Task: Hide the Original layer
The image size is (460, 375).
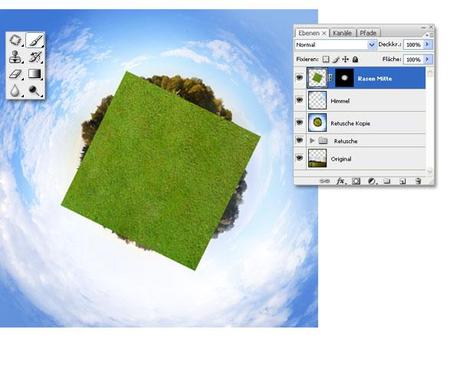Action: tap(300, 158)
